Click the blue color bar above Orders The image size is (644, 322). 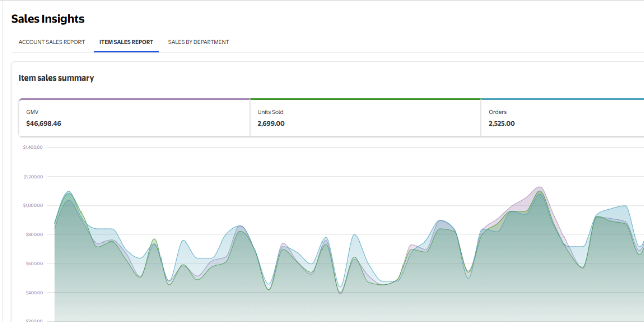point(562,99)
